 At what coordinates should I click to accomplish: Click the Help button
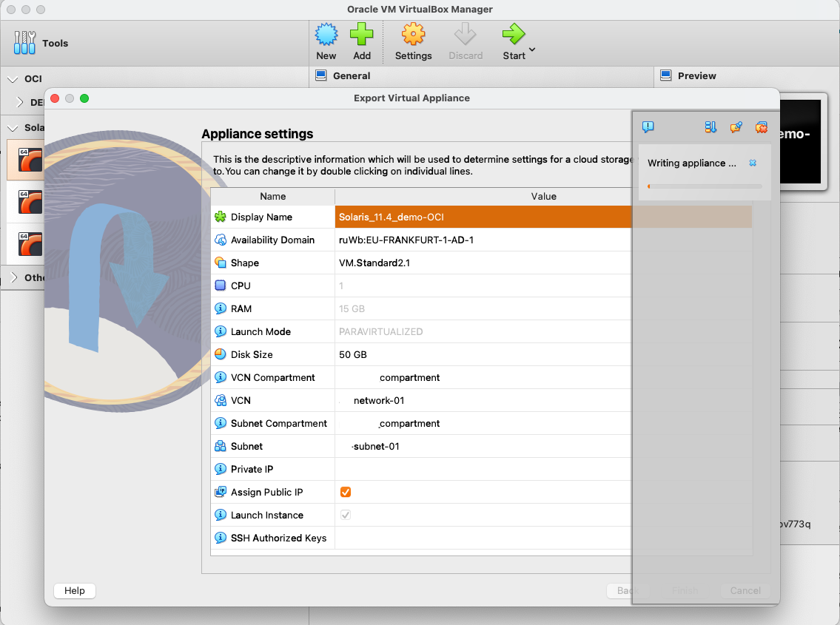click(x=75, y=590)
